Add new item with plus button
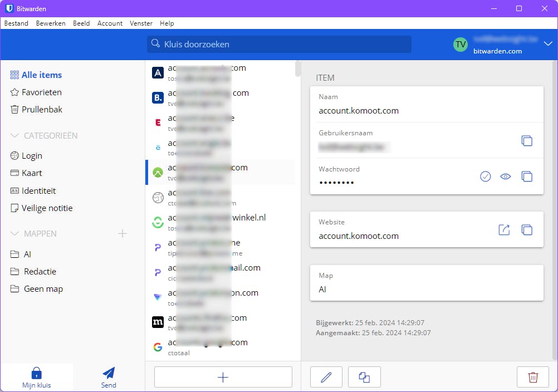 pos(223,377)
